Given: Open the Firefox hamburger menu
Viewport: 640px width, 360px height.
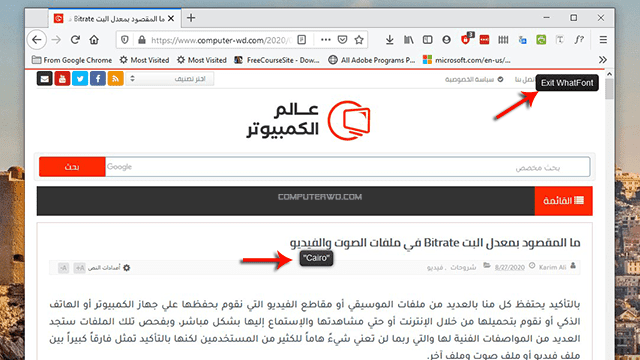Looking at the screenshot, I should point(603,40).
